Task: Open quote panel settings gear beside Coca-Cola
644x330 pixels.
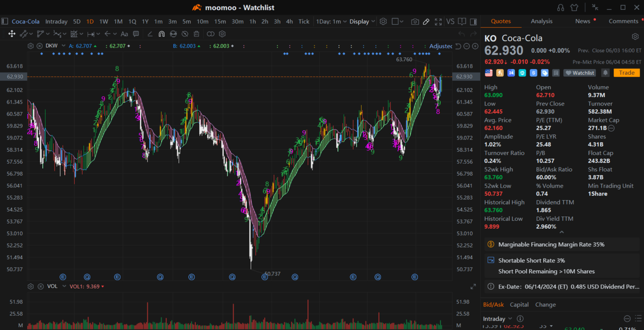Action: pyautogui.click(x=635, y=37)
